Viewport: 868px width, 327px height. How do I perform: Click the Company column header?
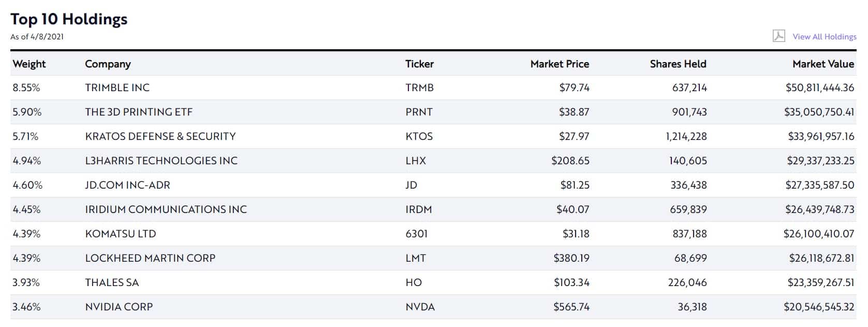tap(108, 64)
